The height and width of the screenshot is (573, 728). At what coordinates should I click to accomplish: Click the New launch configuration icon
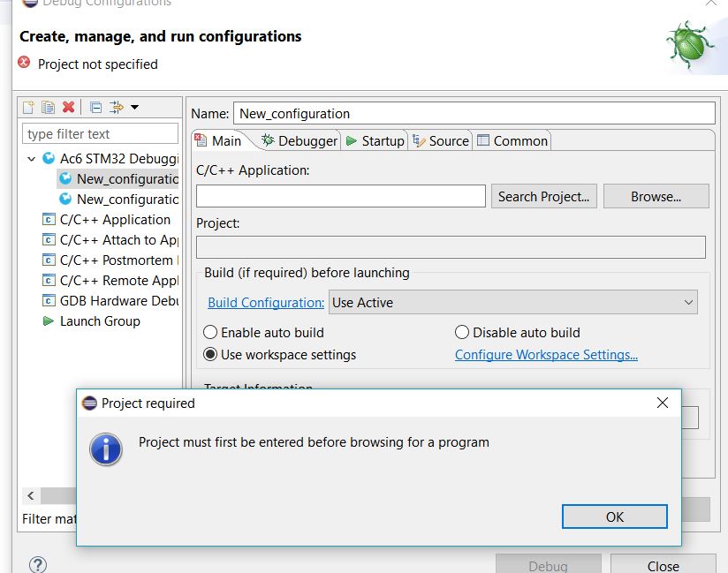tap(28, 108)
